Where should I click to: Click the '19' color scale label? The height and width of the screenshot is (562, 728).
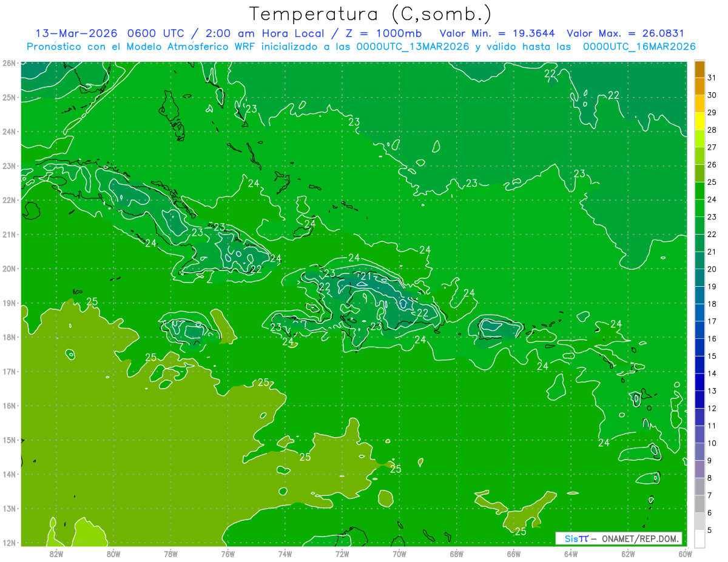(x=712, y=286)
